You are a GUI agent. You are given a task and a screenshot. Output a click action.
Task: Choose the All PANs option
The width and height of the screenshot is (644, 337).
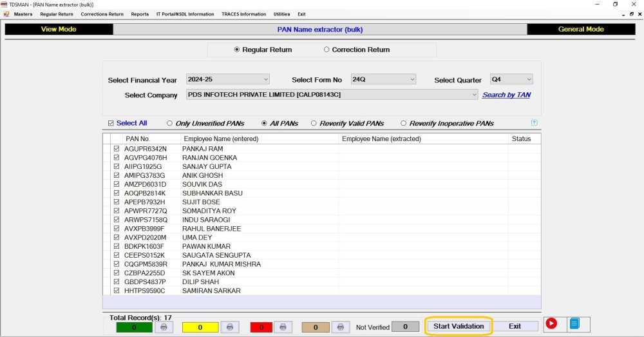click(x=264, y=123)
